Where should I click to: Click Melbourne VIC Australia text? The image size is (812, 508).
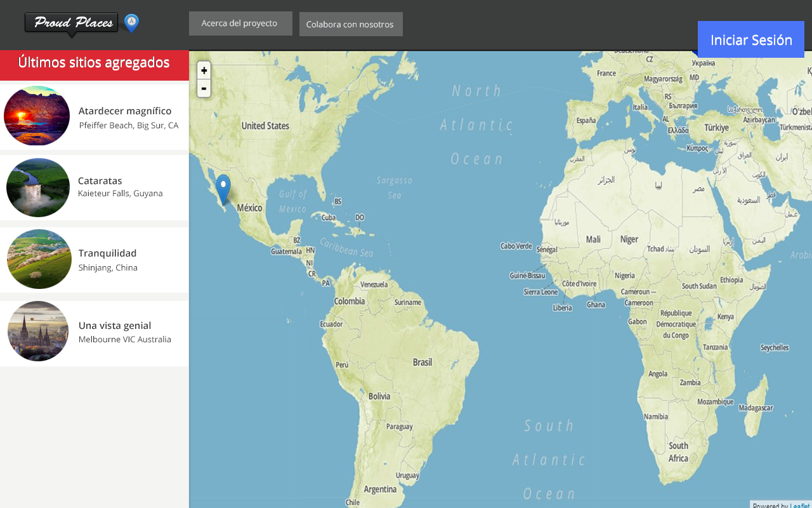[x=125, y=340]
